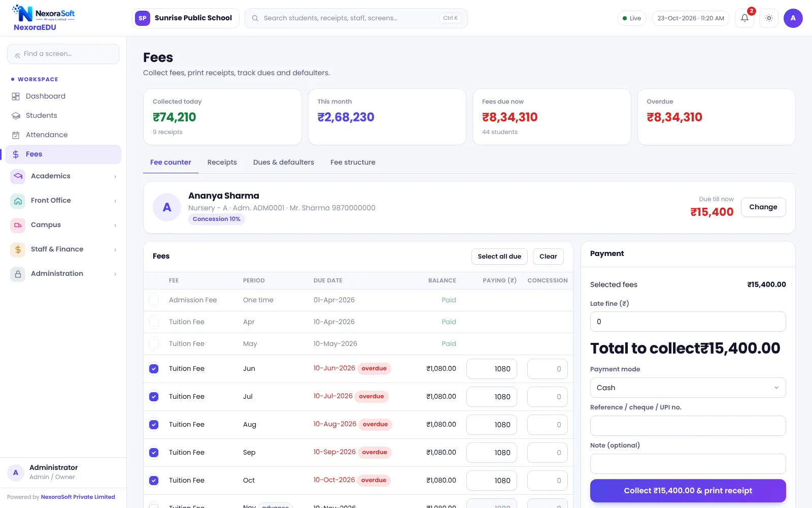The image size is (812, 508).
Task: Click the Campus bus icon
Action: [18, 225]
